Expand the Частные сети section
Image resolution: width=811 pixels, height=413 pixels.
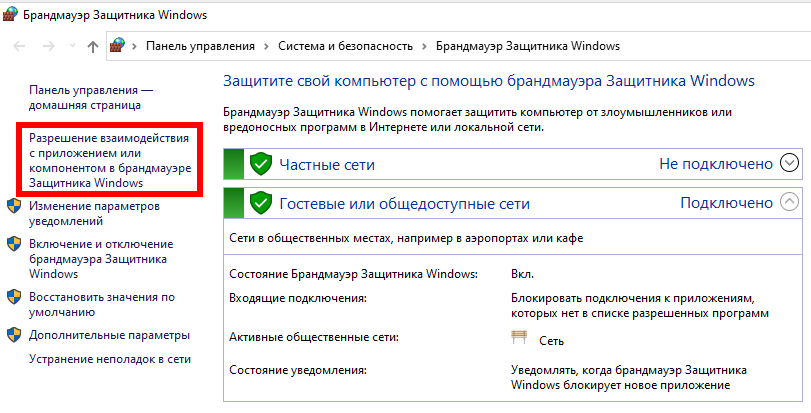(790, 163)
